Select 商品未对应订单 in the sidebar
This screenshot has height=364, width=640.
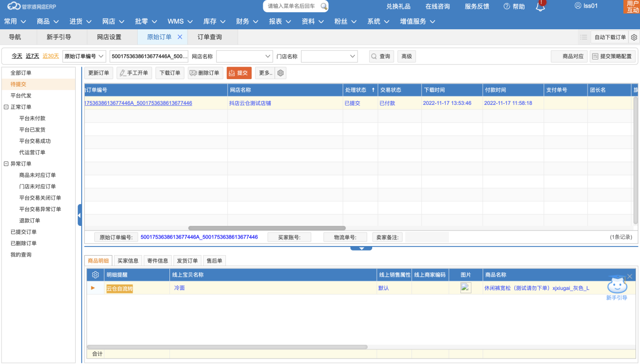pos(37,175)
